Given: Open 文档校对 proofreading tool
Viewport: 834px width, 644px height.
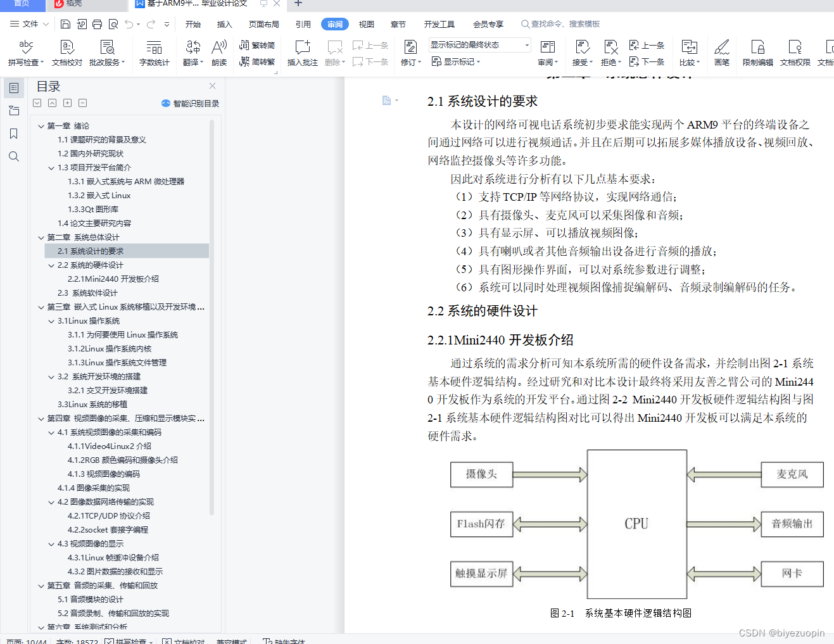Looking at the screenshot, I should (67, 53).
